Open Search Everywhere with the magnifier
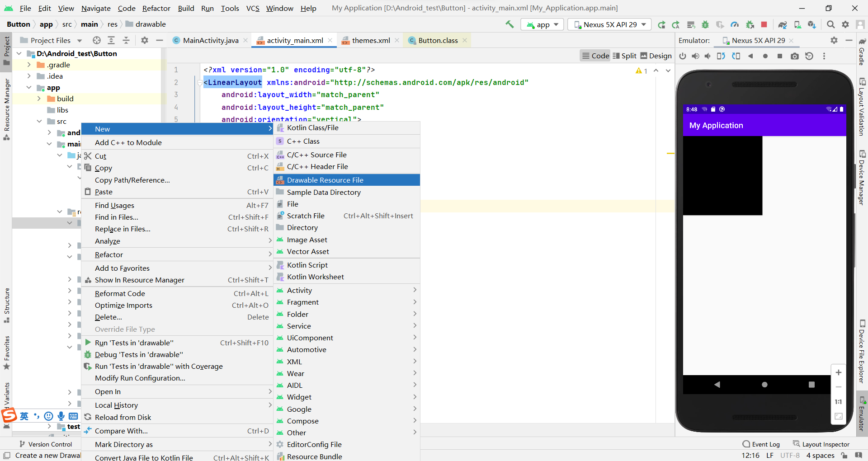Image resolution: width=868 pixels, height=461 pixels. coord(830,24)
